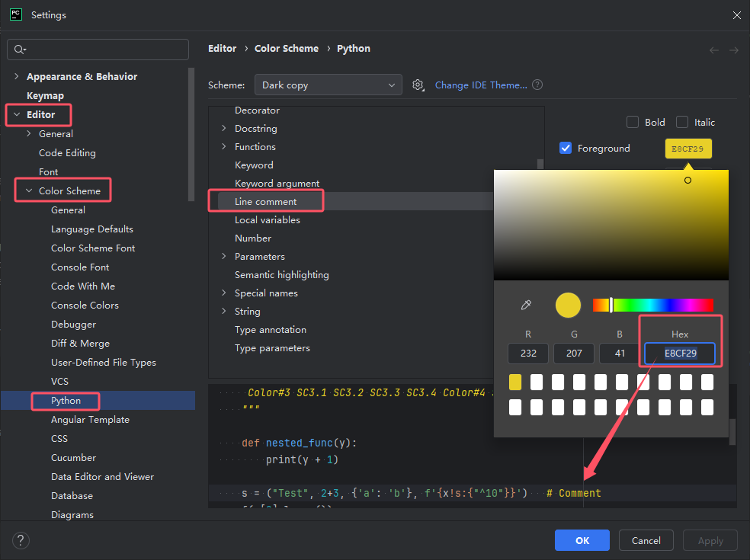Close the Settings dialog
Screen dimensions: 750x560
pyautogui.click(x=736, y=15)
